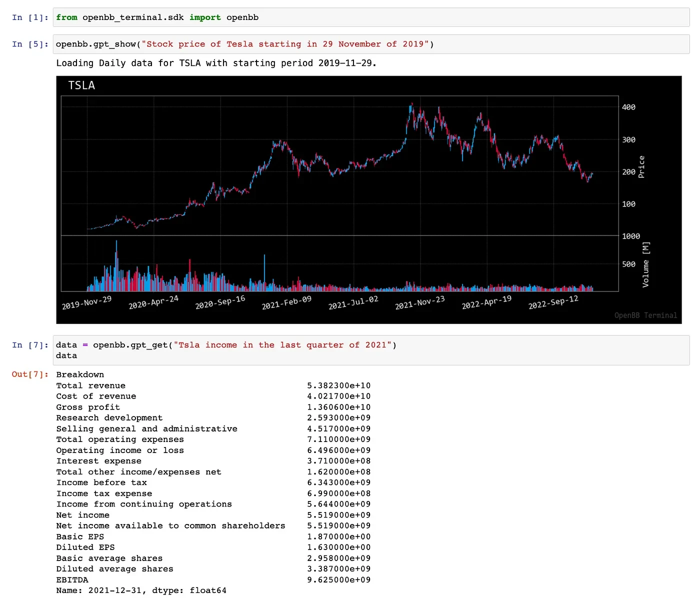Click the Price y-axis label
Viewport: 700px width, 602px height.
click(x=641, y=167)
